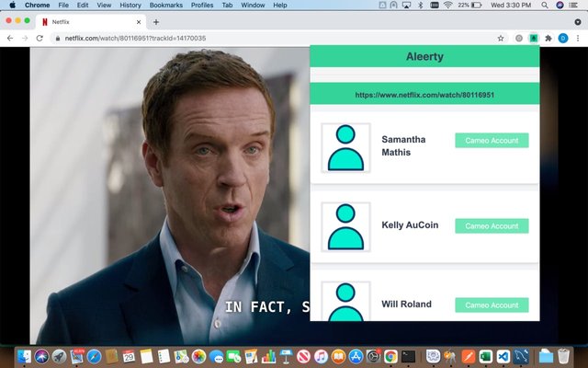Open the Window menu
The image size is (588, 368).
click(x=253, y=5)
